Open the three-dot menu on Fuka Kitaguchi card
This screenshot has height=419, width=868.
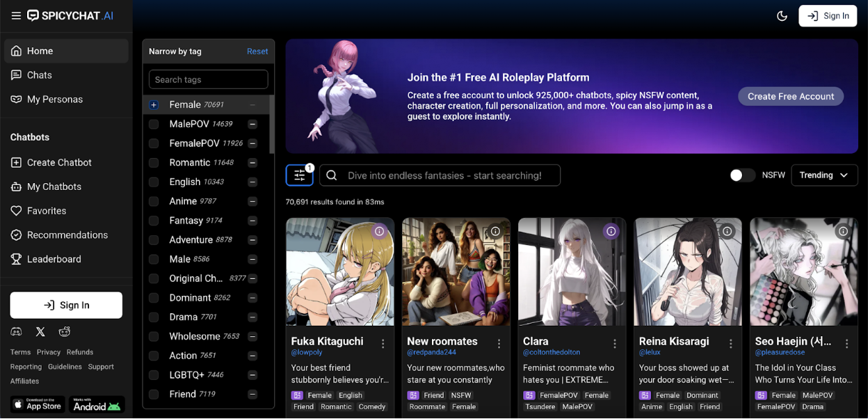tap(383, 343)
